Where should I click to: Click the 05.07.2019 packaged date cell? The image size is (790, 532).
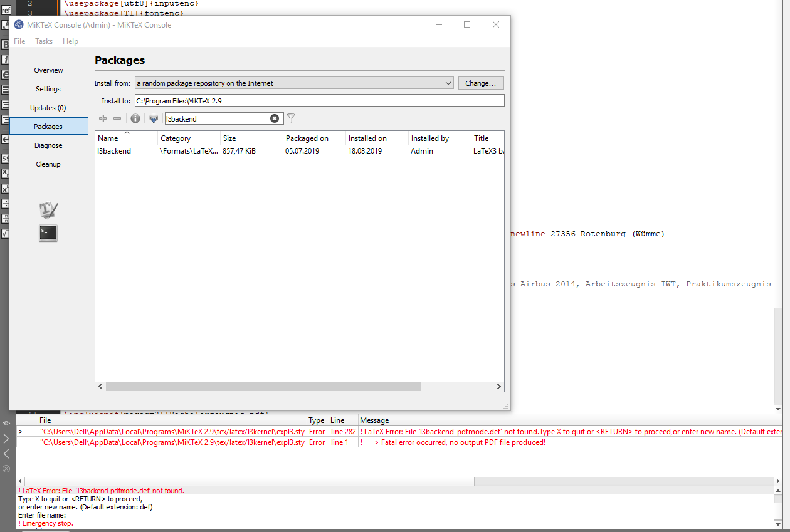[302, 151]
